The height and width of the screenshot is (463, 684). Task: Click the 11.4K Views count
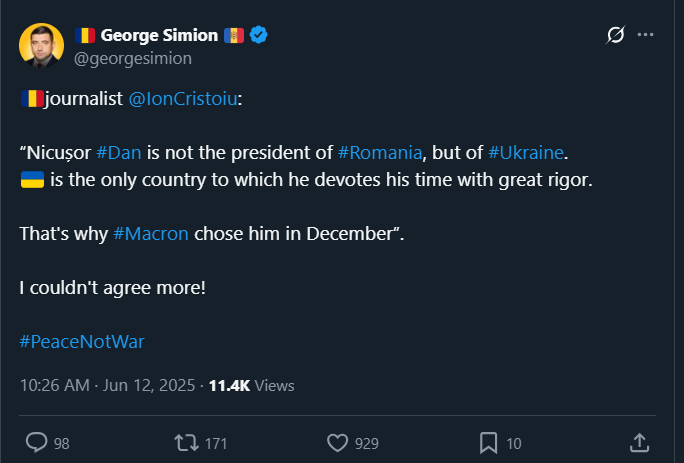coord(251,386)
